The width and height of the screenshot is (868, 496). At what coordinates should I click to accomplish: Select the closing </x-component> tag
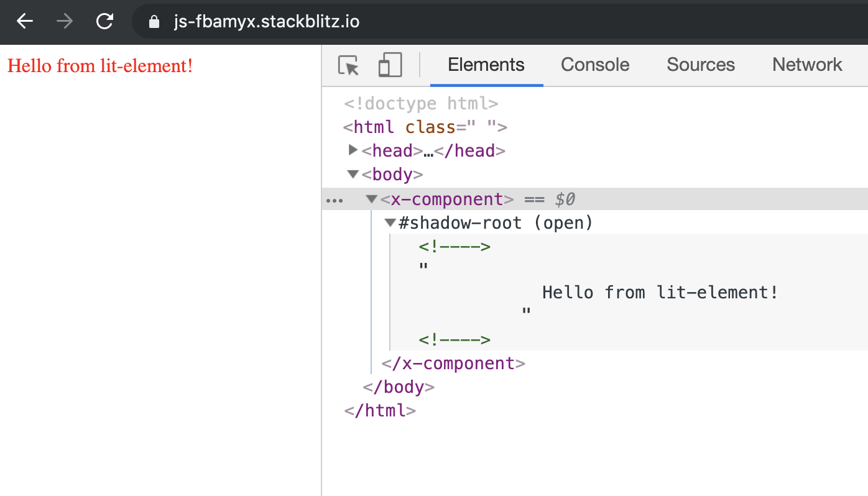coord(453,363)
